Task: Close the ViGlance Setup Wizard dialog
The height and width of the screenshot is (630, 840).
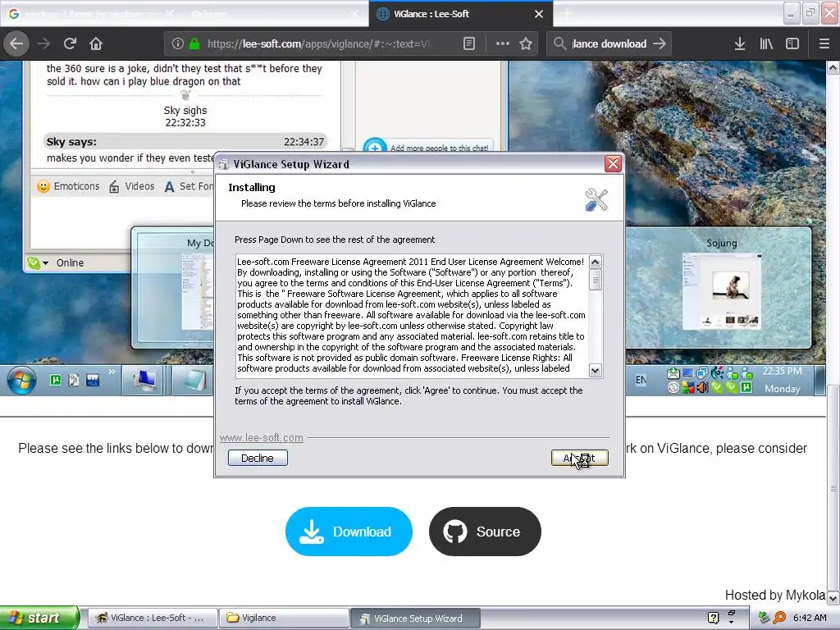Action: 613,164
